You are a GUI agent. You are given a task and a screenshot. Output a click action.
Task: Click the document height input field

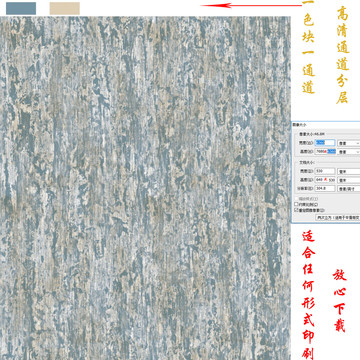coord(325,180)
